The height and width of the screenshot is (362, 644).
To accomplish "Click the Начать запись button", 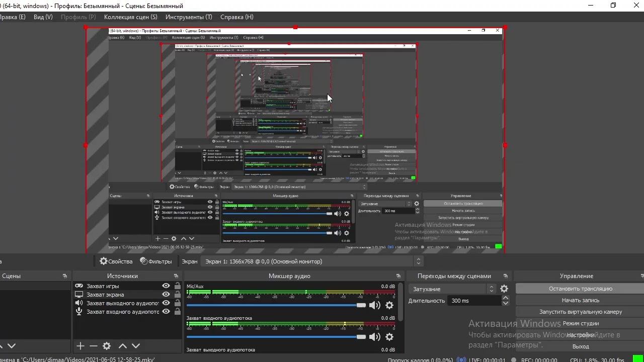I will (580, 300).
